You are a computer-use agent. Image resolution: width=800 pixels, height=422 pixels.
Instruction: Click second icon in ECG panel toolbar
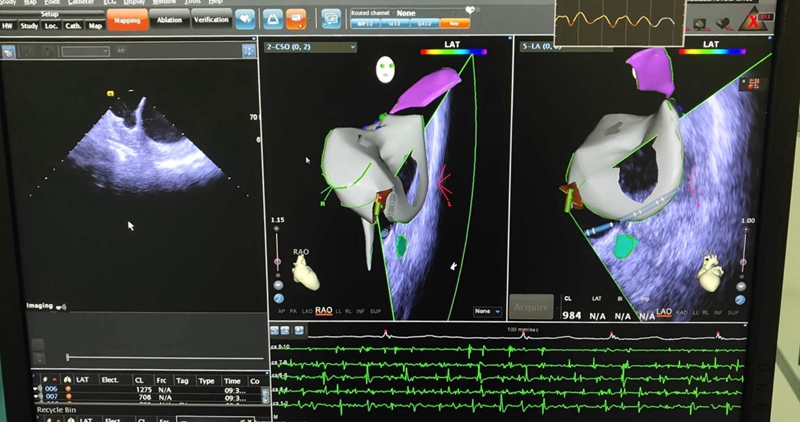tap(285, 331)
